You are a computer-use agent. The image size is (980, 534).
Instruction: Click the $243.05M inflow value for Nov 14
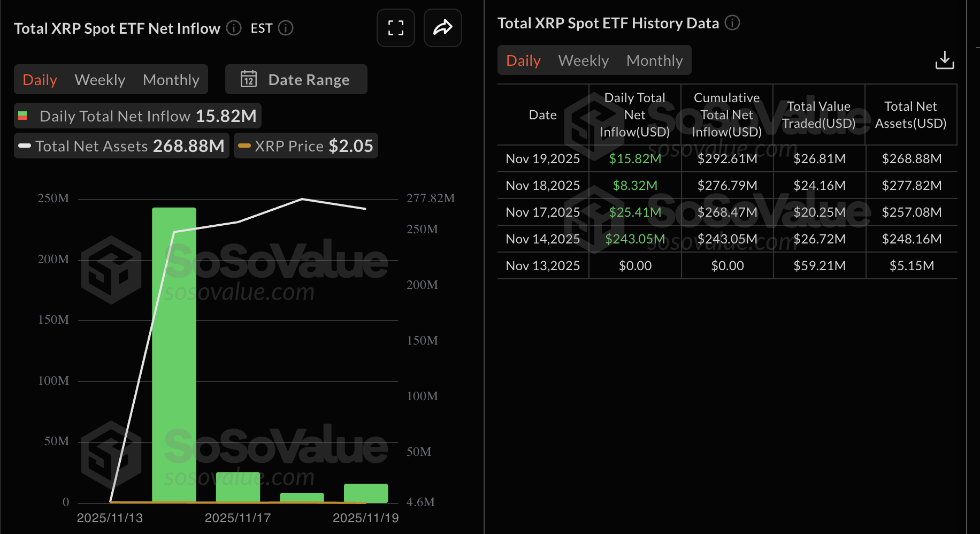(x=634, y=239)
